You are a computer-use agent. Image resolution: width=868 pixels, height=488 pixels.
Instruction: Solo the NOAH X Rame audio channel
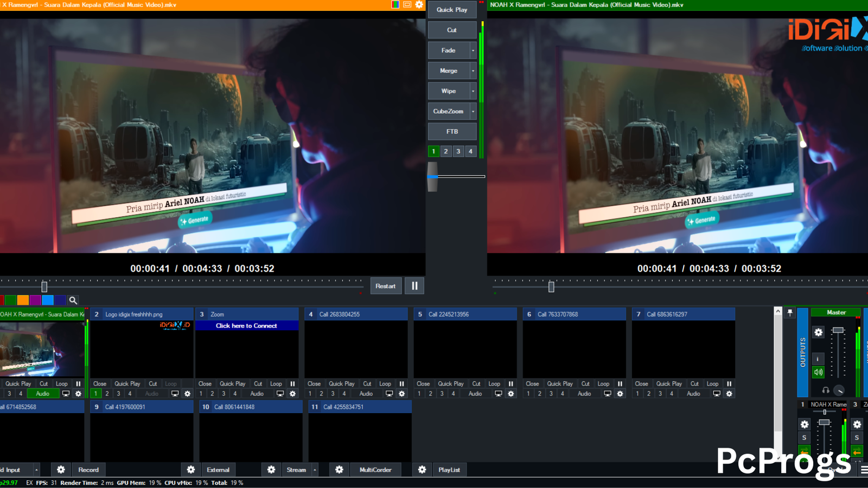[x=804, y=438]
